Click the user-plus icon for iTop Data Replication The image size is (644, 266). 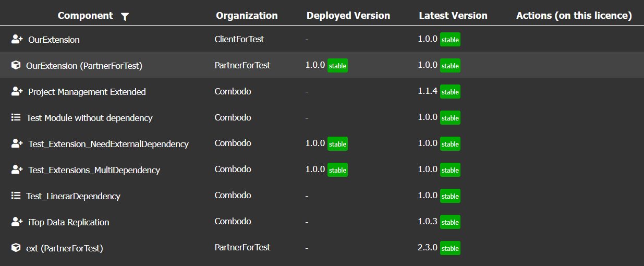(x=17, y=222)
